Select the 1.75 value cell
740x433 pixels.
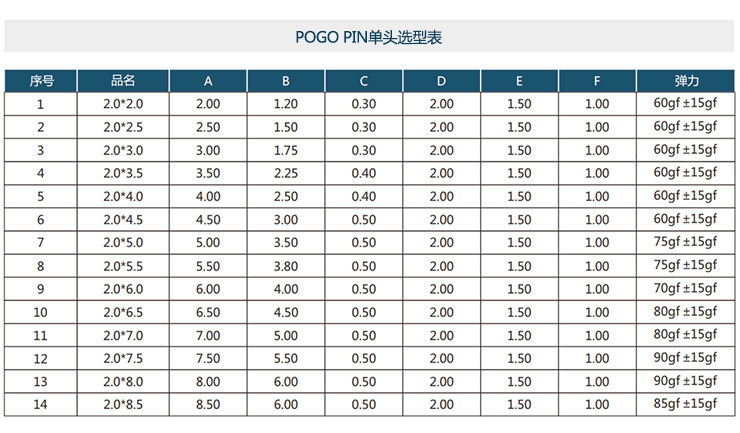[x=286, y=150]
